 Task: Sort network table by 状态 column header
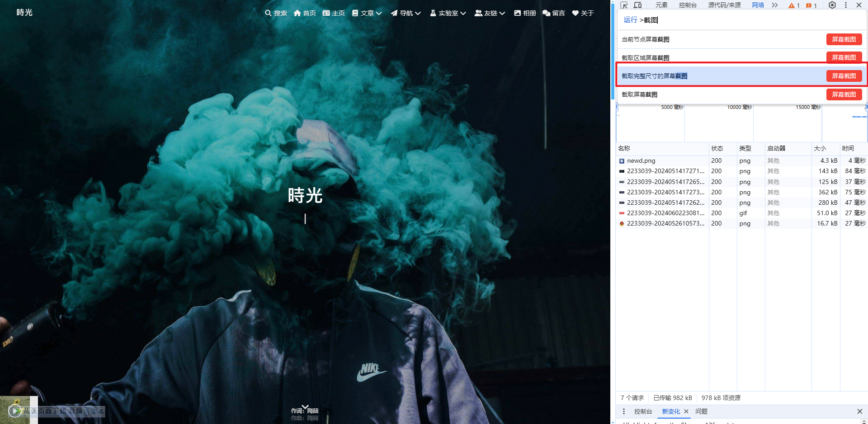(723, 148)
